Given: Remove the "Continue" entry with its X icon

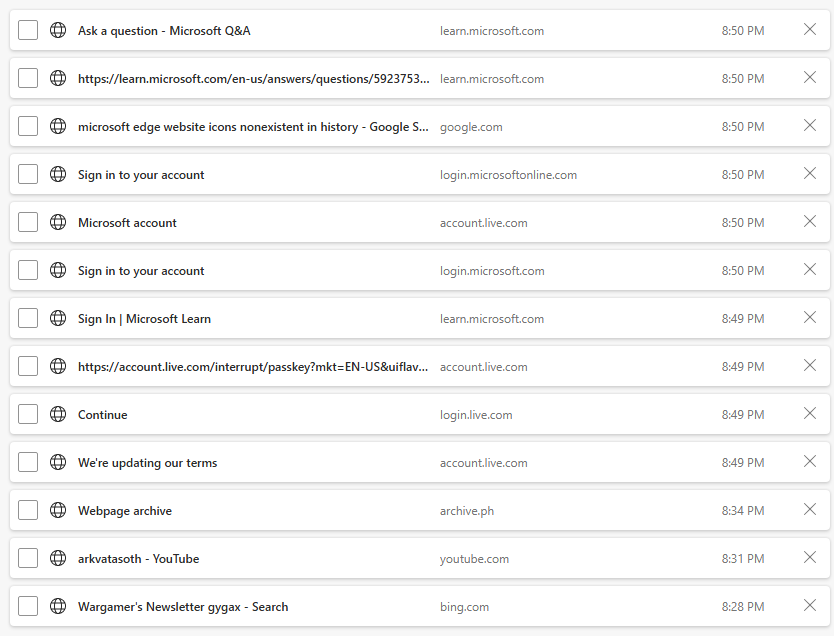Looking at the screenshot, I should [x=810, y=413].
